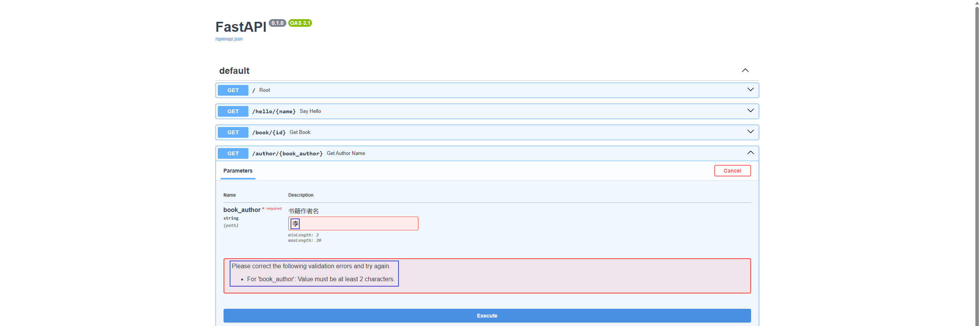Click the GET badge for /hello/{name}
980x326 pixels.
(x=233, y=111)
